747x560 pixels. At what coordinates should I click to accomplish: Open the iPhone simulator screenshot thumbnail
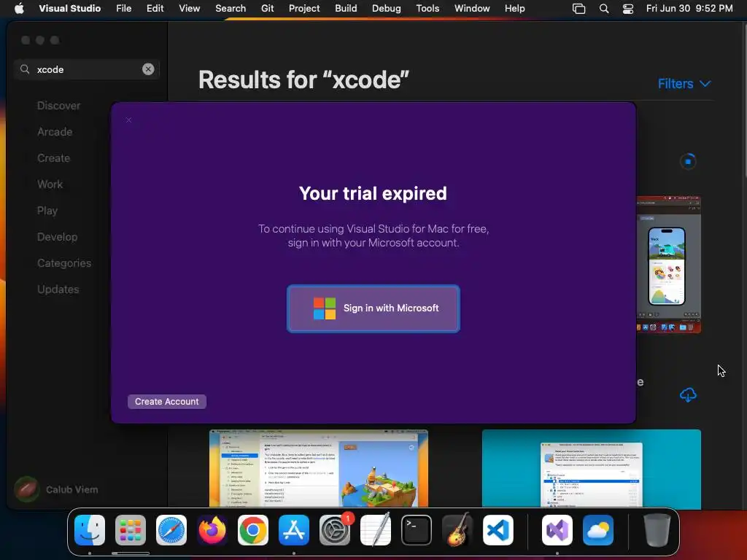pos(668,264)
